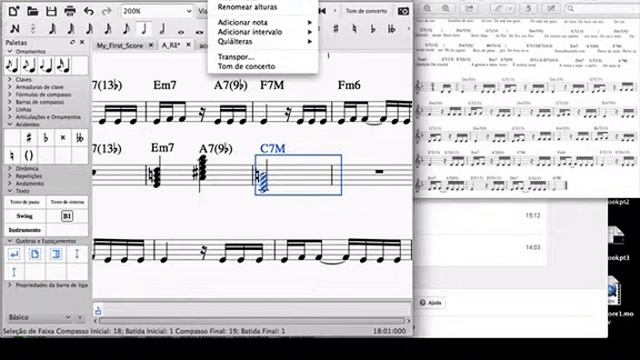Select the quarter note duration
This screenshot has width=640, height=360.
[x=144, y=29]
